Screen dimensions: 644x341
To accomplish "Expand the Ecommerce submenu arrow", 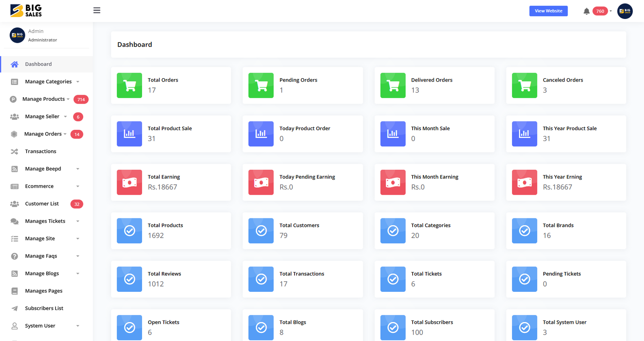I will click(78, 186).
